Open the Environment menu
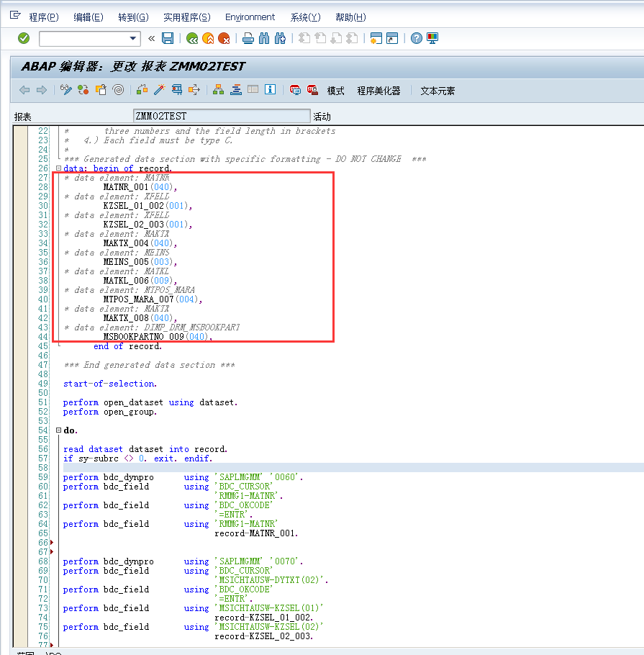 [250, 17]
